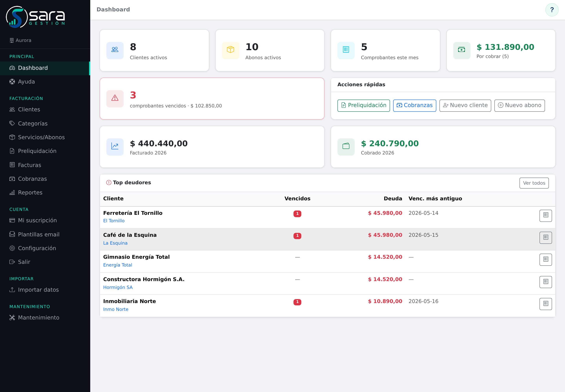Click the comprobantes vencidos alert card
Viewport: 565px width, 392px height.
[x=212, y=99]
